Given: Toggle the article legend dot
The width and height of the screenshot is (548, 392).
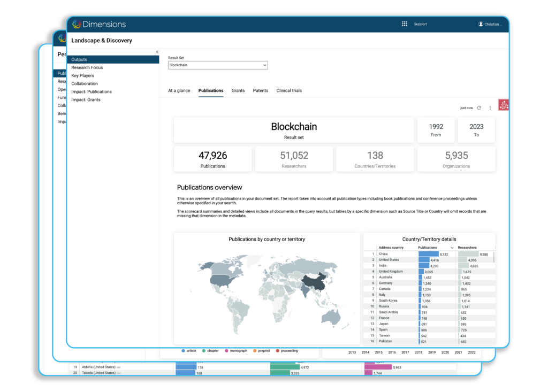Looking at the screenshot, I should click(184, 351).
